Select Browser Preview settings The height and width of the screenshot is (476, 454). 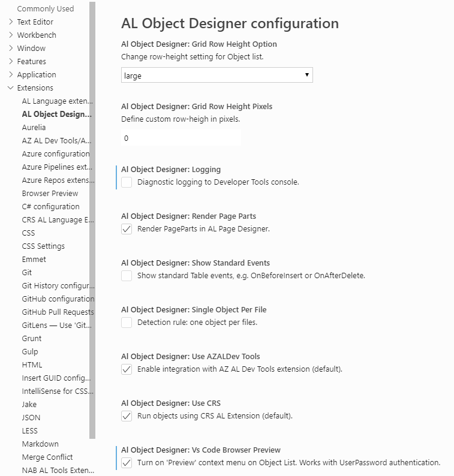[50, 194]
